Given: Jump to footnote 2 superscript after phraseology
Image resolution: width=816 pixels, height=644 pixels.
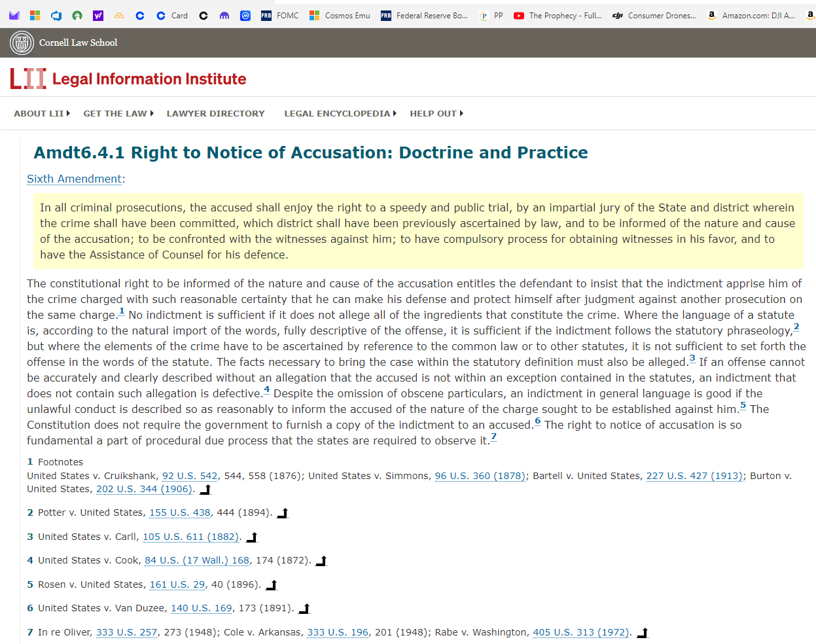Looking at the screenshot, I should click(796, 327).
